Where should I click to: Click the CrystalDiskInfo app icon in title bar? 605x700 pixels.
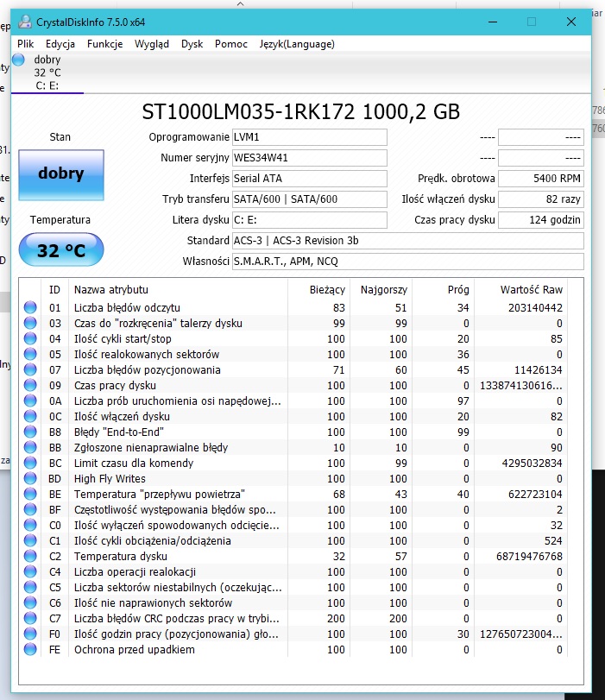click(x=24, y=22)
